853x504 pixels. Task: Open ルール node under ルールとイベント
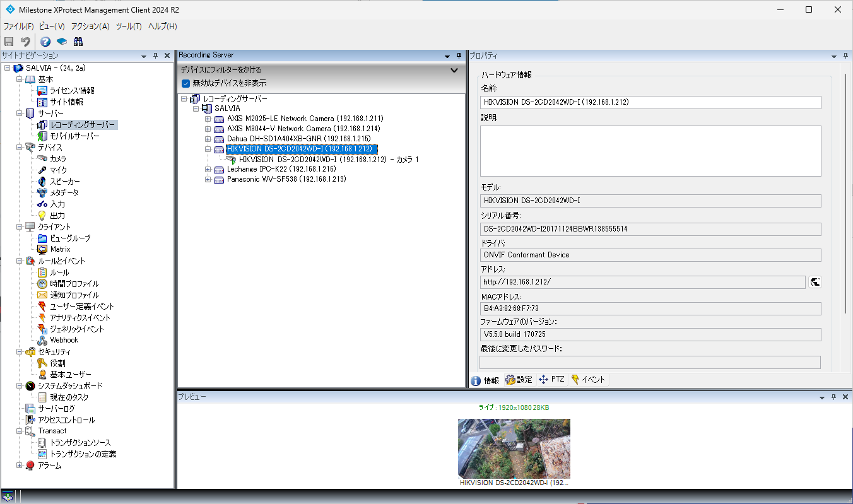click(x=59, y=273)
